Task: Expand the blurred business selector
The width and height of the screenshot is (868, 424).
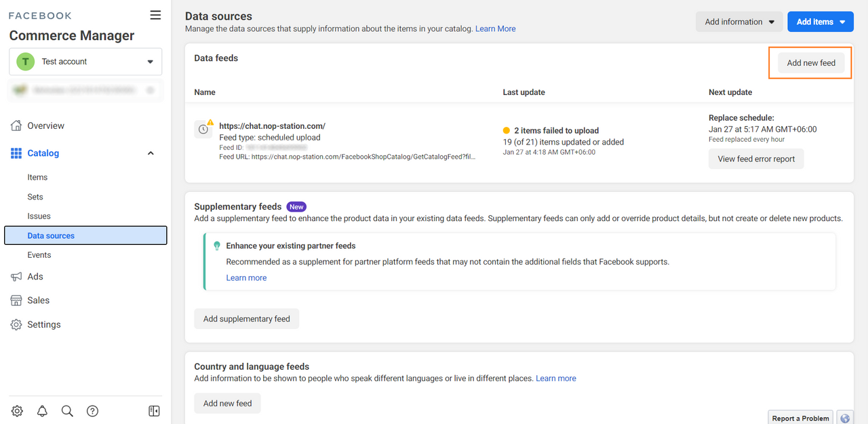Action: point(85,90)
